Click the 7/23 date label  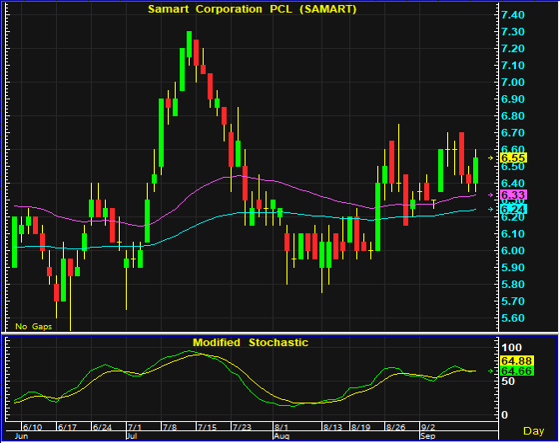pyautogui.click(x=242, y=427)
